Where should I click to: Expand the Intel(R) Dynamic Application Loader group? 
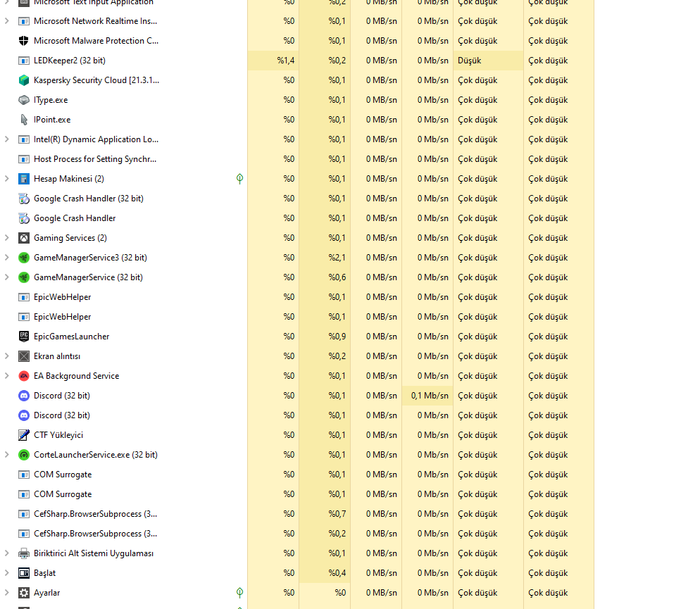click(x=7, y=139)
